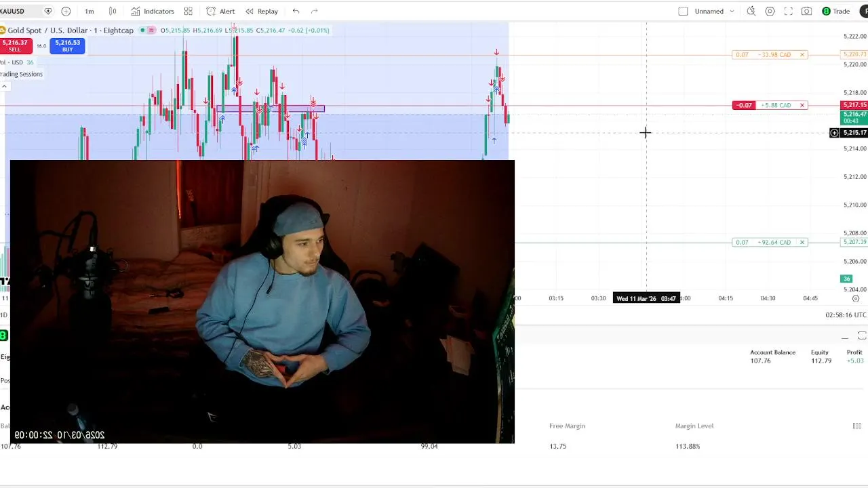The height and width of the screenshot is (488, 868).
Task: Click the orange 5,220.73 price axis label
Action: point(854,54)
